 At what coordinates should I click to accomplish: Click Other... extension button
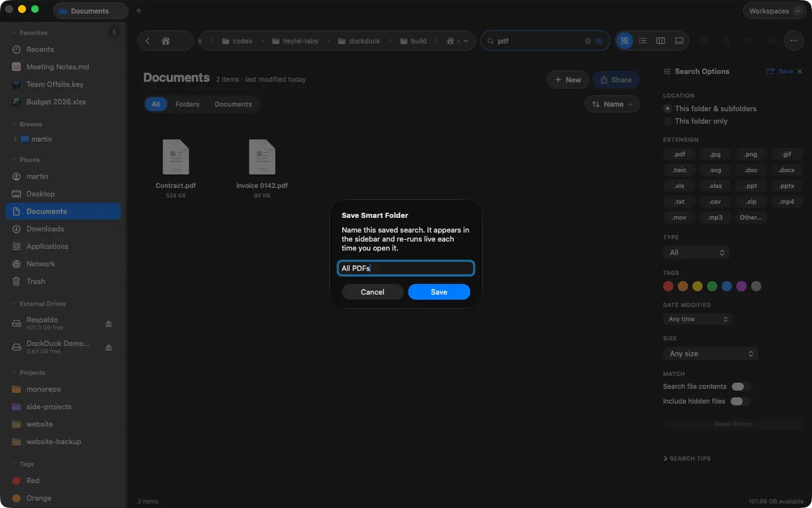click(x=751, y=217)
